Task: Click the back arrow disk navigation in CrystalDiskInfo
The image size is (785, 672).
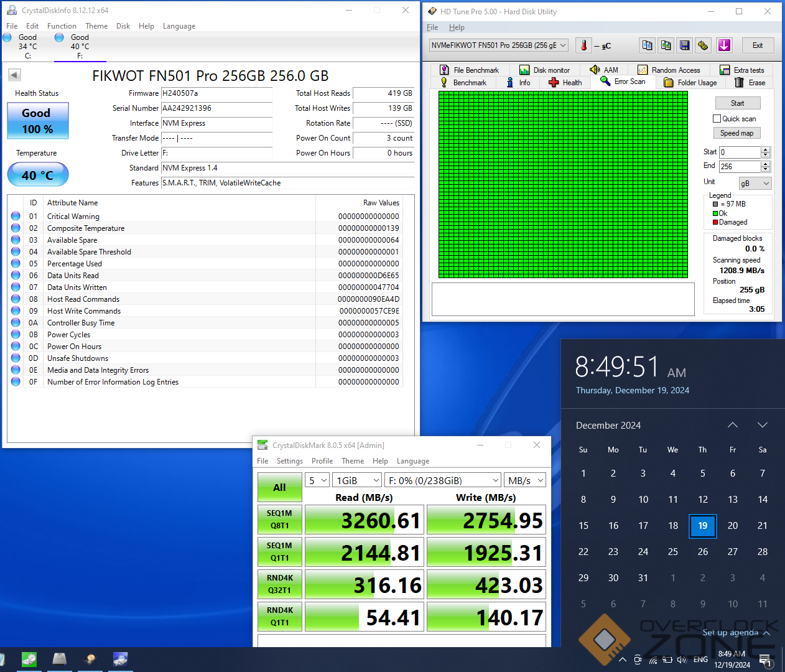Action: tap(14, 75)
